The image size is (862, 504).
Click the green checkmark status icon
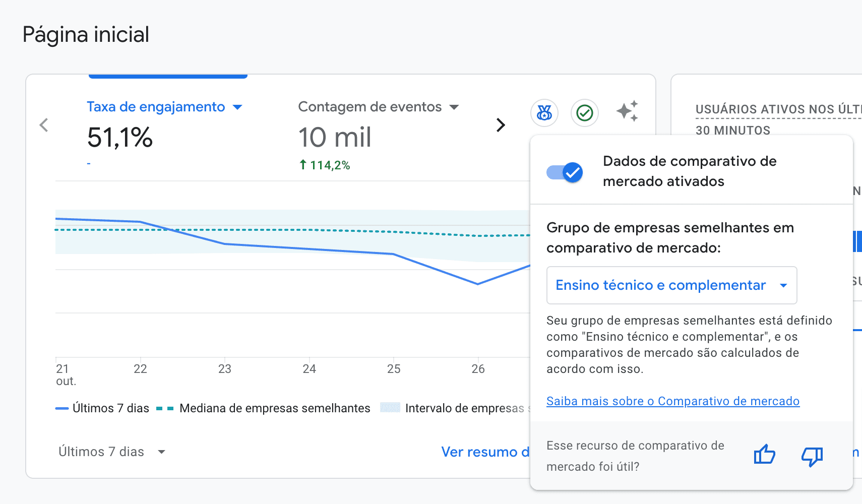click(x=585, y=113)
